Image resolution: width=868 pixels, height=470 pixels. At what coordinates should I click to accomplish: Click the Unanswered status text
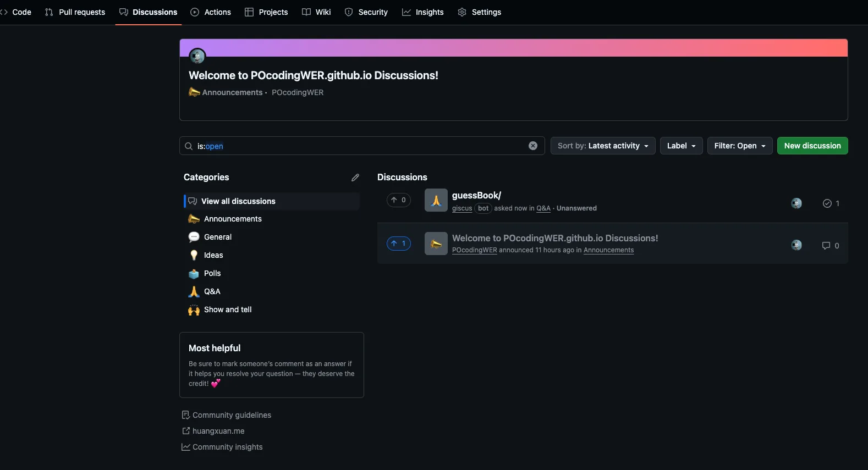click(x=576, y=208)
